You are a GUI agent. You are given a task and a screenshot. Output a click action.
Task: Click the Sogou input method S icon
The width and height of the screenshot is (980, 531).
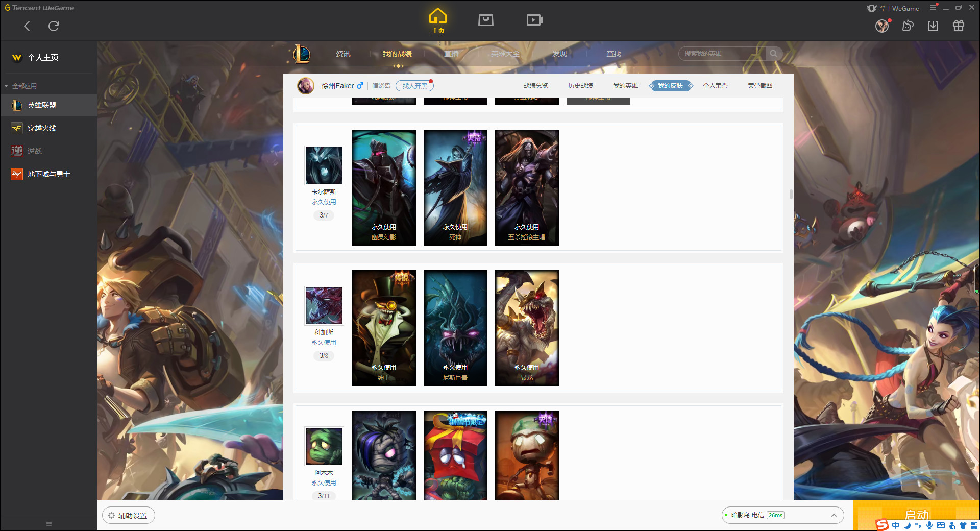pos(882,525)
